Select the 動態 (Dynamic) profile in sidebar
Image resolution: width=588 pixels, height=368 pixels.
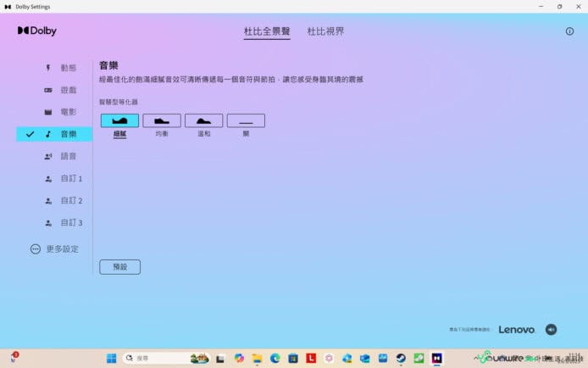[x=60, y=68]
